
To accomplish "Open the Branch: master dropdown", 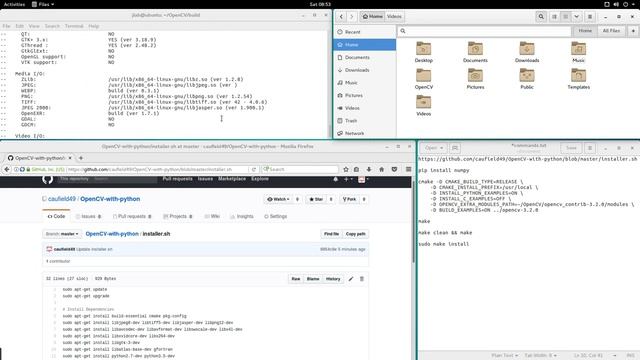I will (x=62, y=234).
